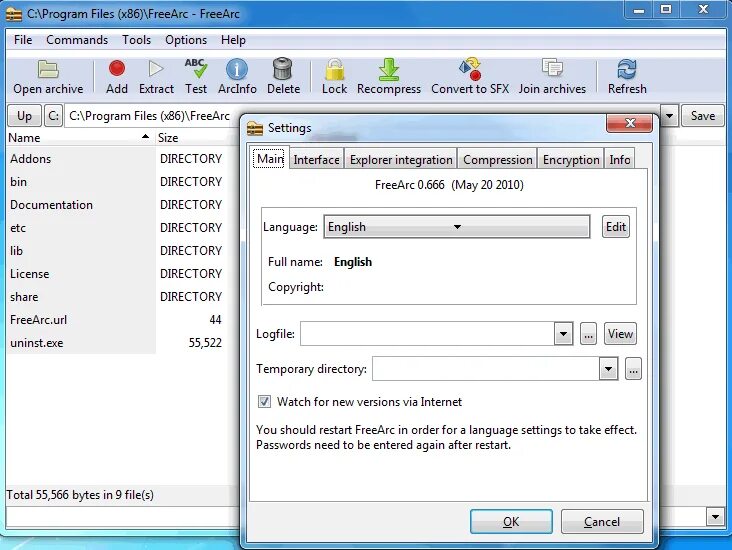Select the share directory row
The width and height of the screenshot is (732, 550).
click(116, 297)
